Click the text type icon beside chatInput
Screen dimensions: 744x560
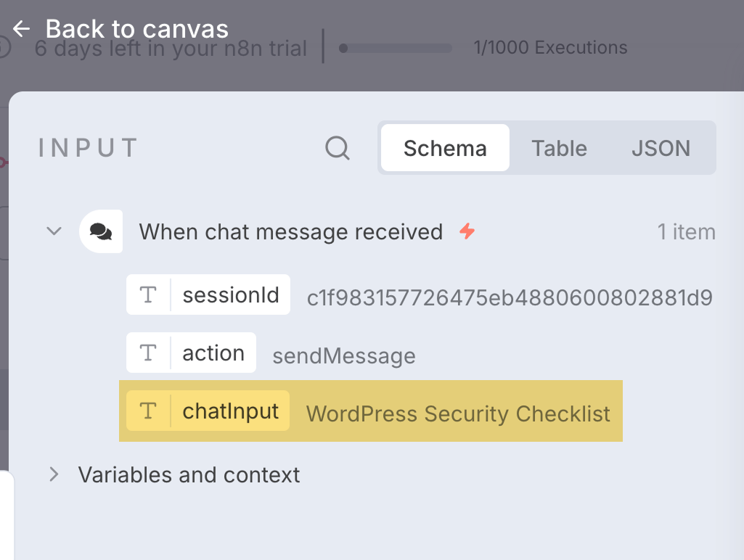[148, 411]
